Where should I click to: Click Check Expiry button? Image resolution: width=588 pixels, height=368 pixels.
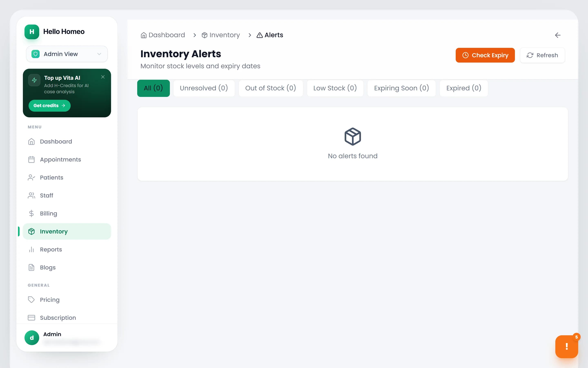click(x=485, y=55)
